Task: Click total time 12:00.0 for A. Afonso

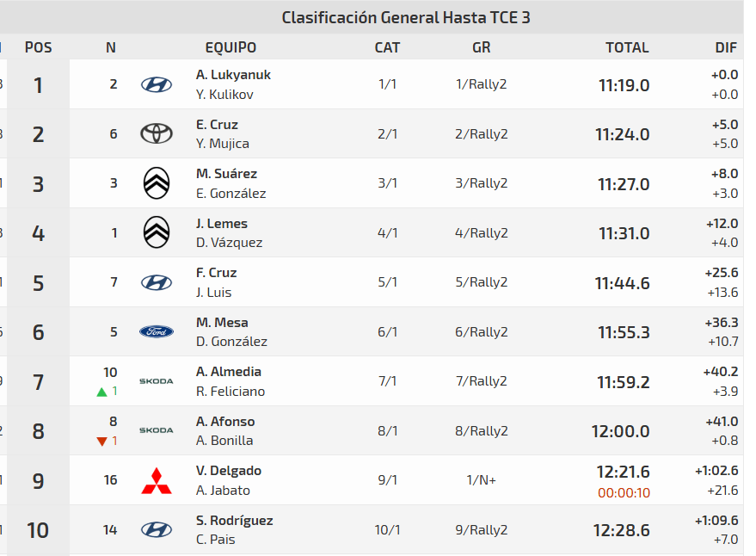Action: click(x=620, y=431)
